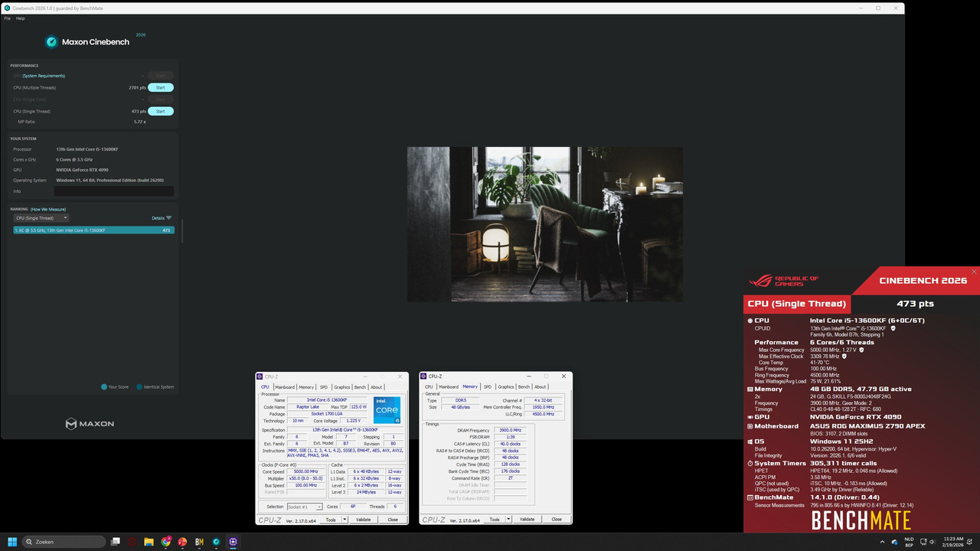Screen dimensions: 980x551
Task: Open Task View from the taskbar
Action: tap(116, 542)
